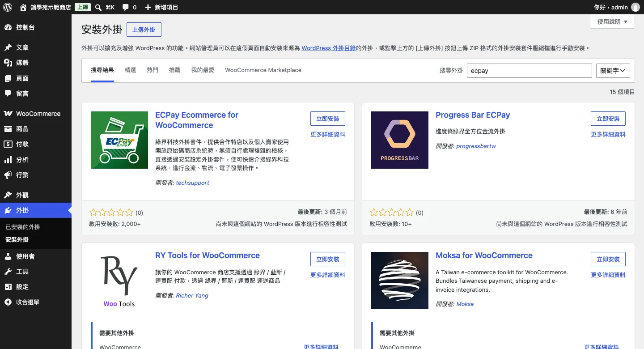Click the 商品 products icon
644x349 pixels.
[x=8, y=129]
